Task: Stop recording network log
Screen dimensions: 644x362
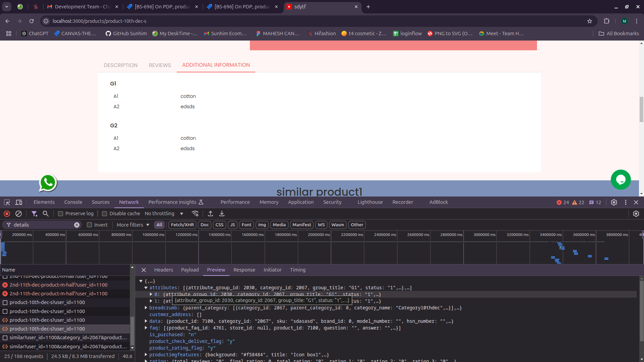Action: 7,214
